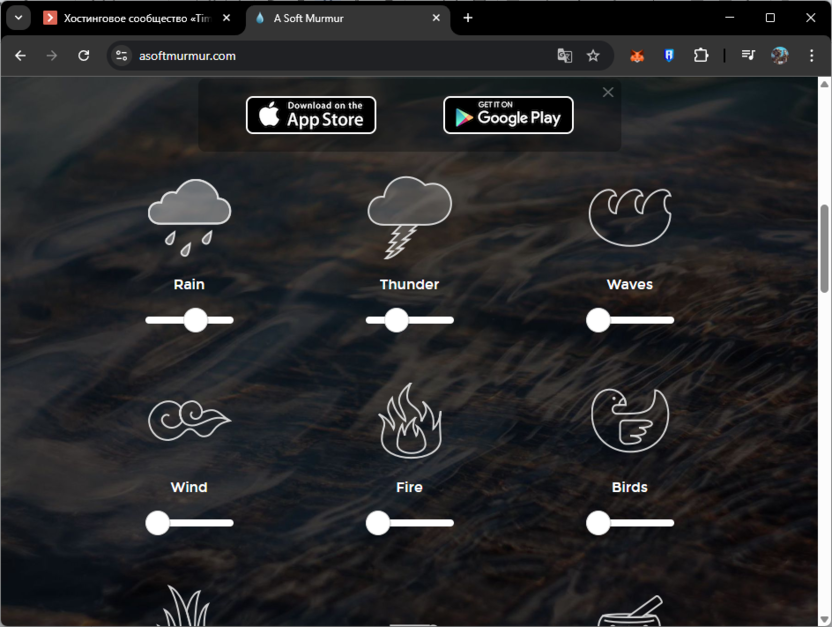832x627 pixels.
Task: Click the Waves label text
Action: tap(630, 285)
